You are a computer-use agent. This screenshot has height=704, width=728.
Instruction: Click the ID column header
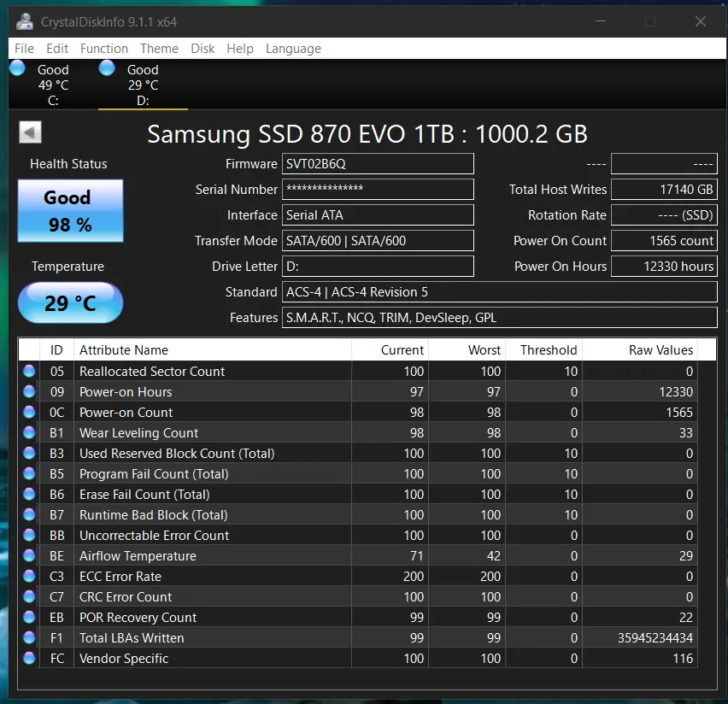point(56,349)
